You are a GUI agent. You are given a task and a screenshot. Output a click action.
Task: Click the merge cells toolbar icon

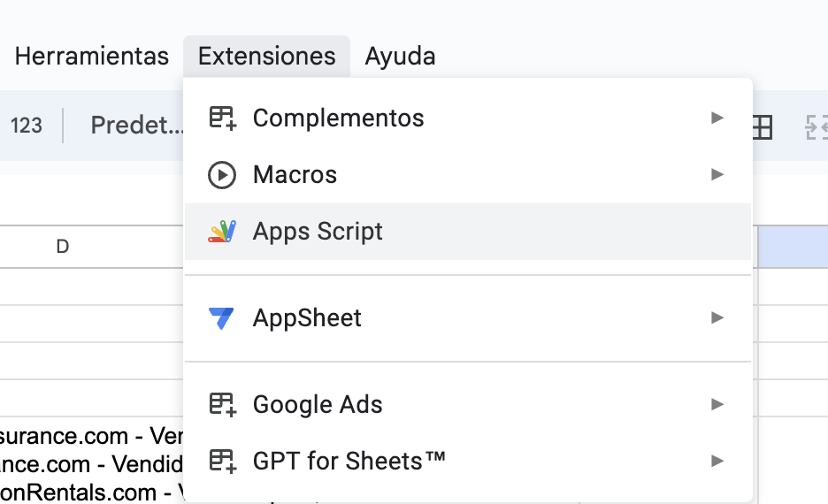[x=816, y=128]
